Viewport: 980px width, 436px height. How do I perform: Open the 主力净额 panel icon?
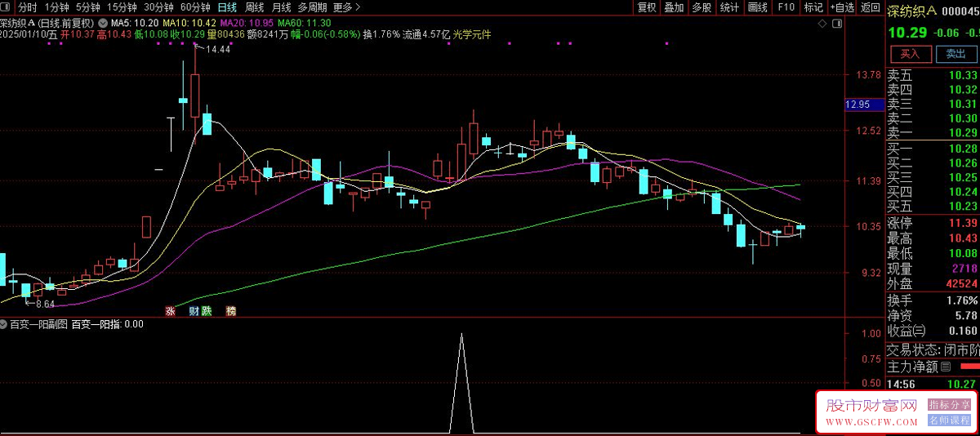tap(946, 367)
